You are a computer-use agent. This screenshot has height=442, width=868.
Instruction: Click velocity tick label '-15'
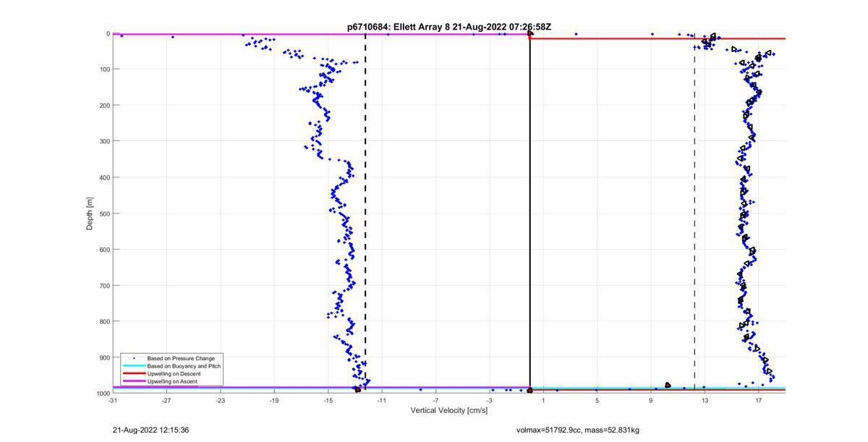pyautogui.click(x=328, y=401)
